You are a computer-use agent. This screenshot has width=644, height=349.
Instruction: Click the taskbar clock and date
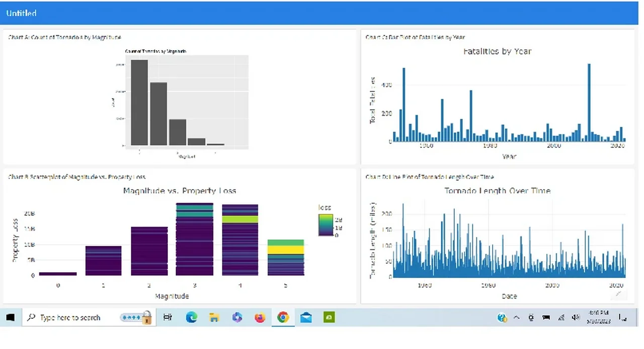point(598,317)
